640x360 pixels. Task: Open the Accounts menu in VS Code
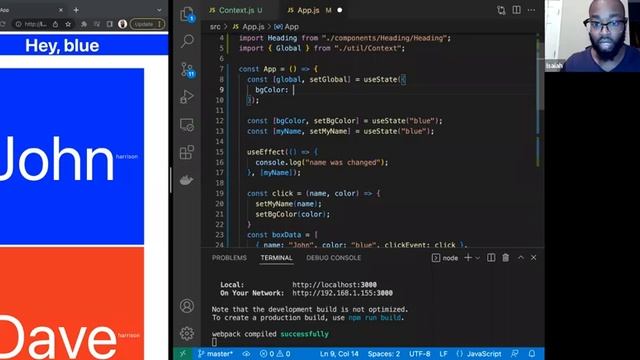(x=187, y=306)
